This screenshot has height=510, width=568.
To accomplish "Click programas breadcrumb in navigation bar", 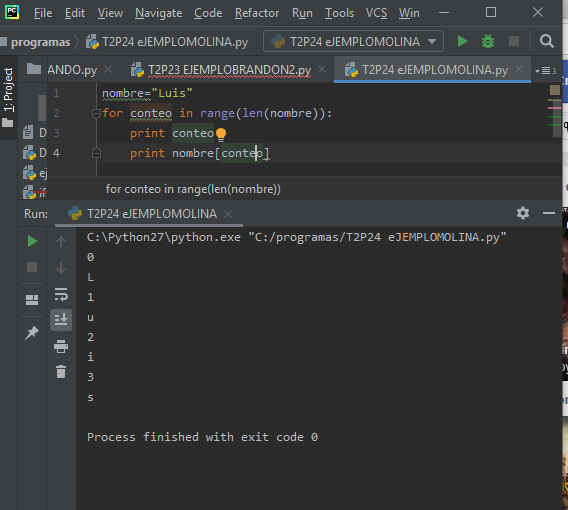I will pos(40,42).
